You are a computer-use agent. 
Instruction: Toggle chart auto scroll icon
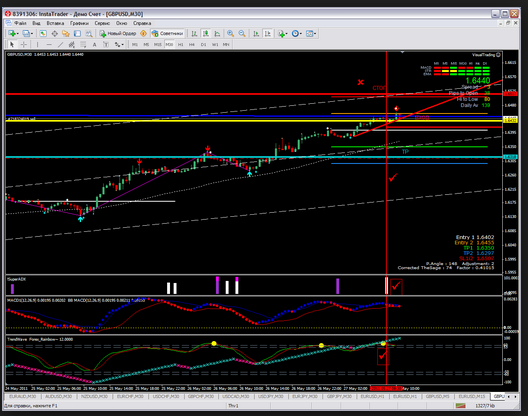coord(256,33)
